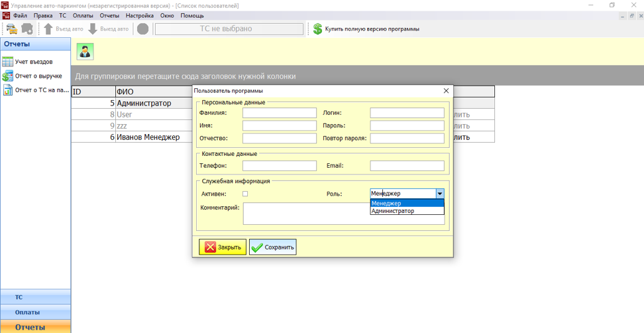Switch to Оплаты sidebar section
Image resolution: width=644 pixels, height=333 pixels.
coord(35,312)
